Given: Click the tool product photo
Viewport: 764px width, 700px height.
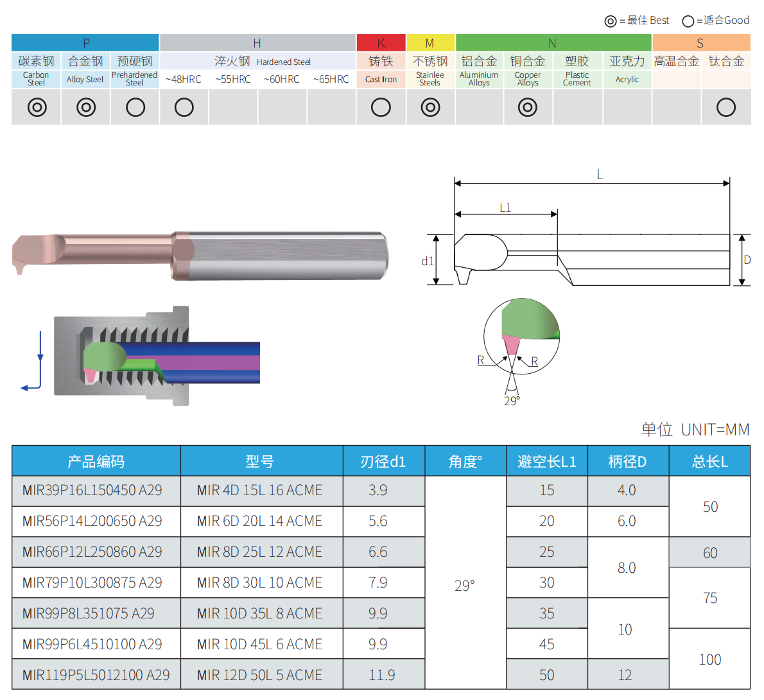Looking at the screenshot, I should 200,256.
